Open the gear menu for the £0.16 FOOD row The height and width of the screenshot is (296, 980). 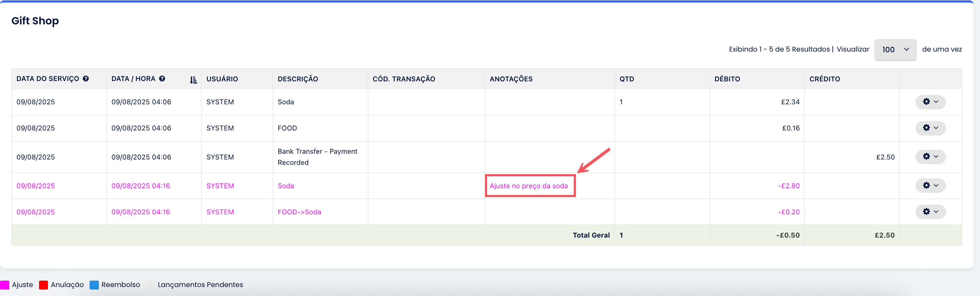coord(930,128)
